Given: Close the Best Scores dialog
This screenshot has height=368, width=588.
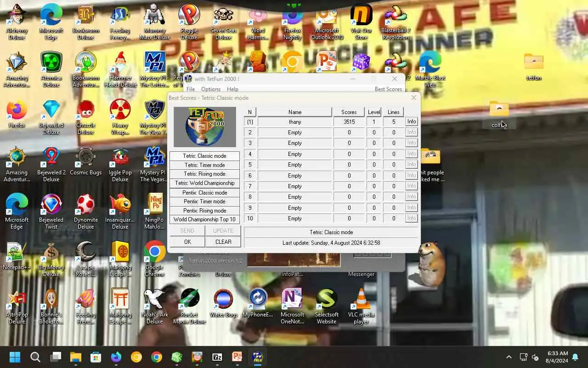Looking at the screenshot, I should 413,98.
